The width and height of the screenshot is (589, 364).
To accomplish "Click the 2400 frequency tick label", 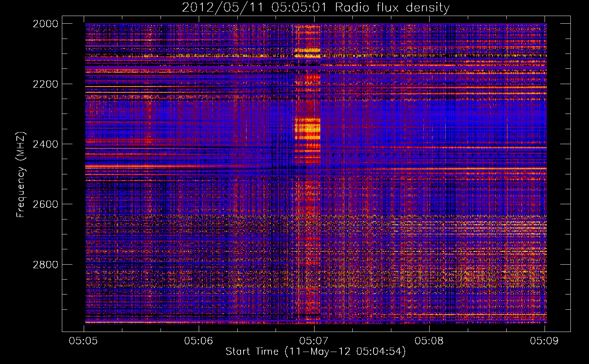I will pos(46,144).
